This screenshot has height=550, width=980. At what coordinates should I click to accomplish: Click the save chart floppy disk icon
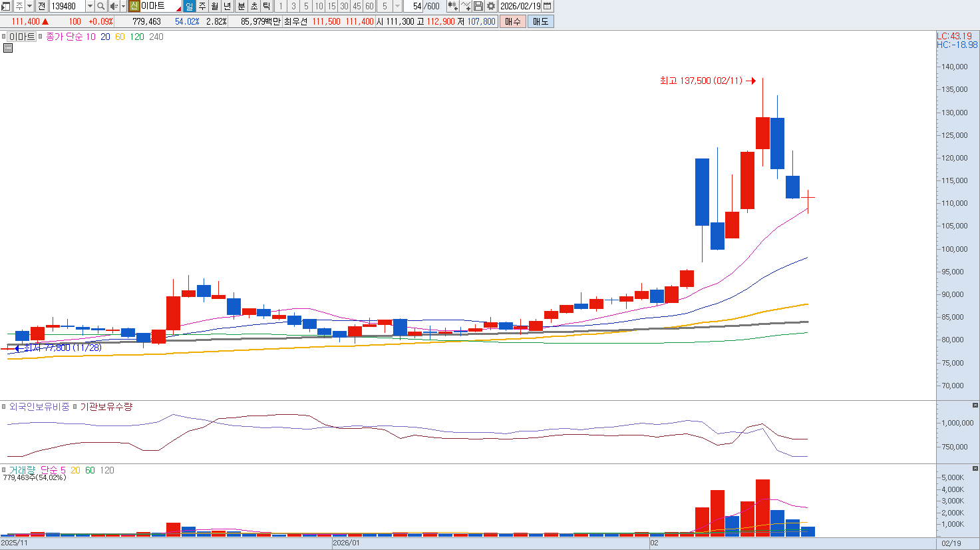coord(478,6)
